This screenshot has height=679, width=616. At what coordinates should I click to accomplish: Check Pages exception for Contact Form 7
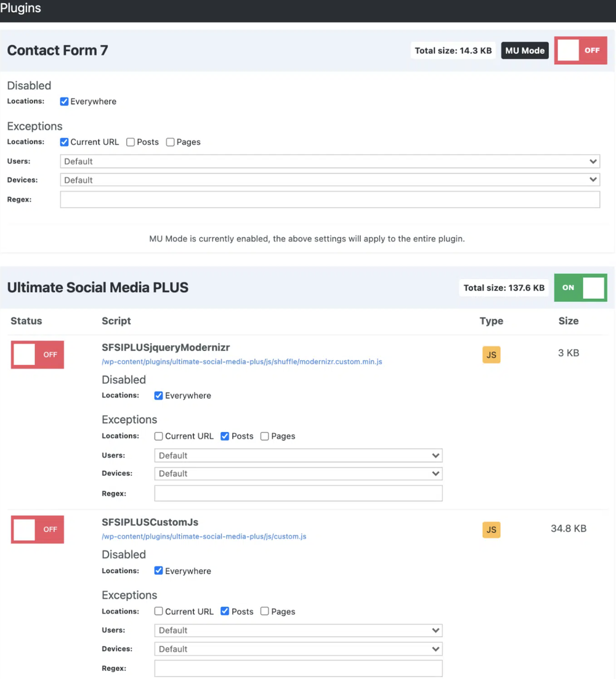click(x=170, y=142)
